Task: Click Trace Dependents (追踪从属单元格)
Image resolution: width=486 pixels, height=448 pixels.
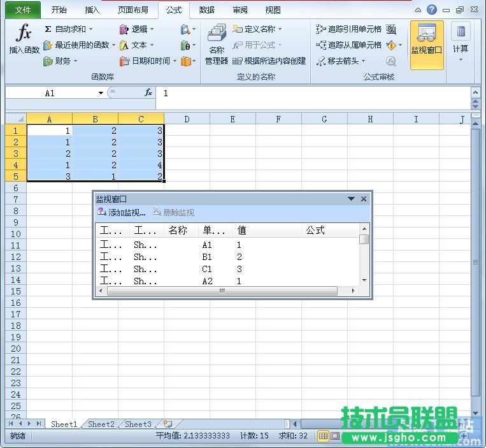Action: tap(349, 45)
